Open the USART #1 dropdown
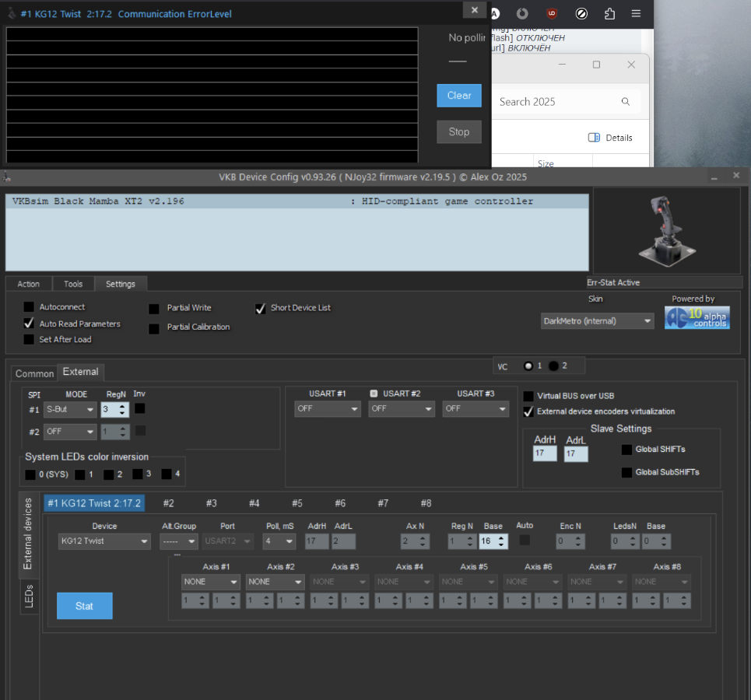Screen dimensions: 751x700 [327, 408]
